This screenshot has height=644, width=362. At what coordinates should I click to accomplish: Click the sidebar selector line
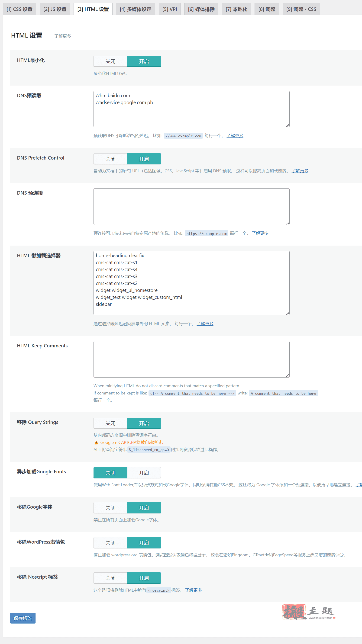point(103,304)
